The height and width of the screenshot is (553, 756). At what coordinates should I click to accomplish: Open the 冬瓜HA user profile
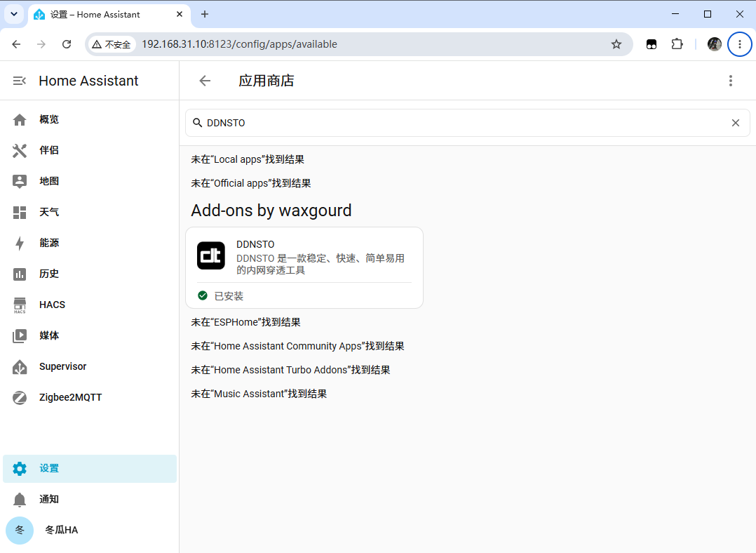click(x=61, y=531)
